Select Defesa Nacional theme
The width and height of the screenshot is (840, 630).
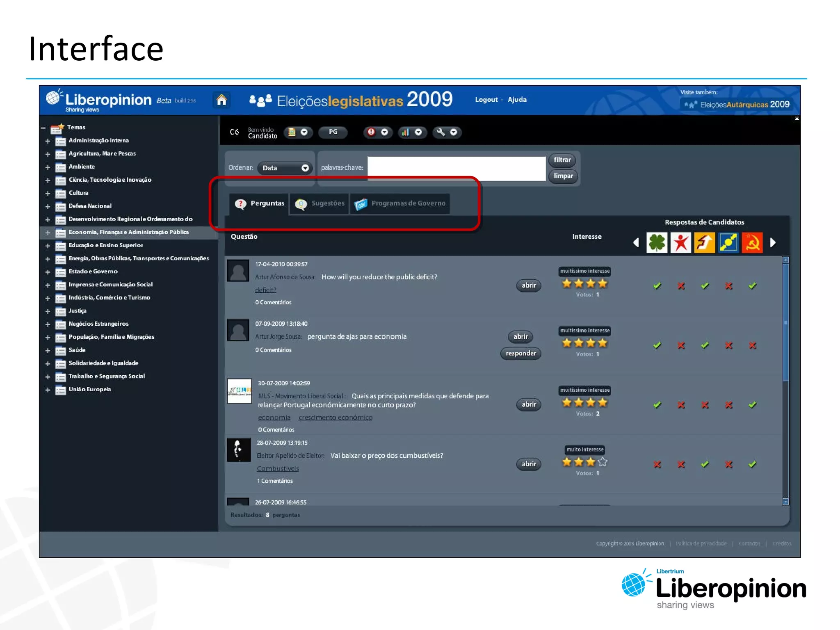(90, 206)
